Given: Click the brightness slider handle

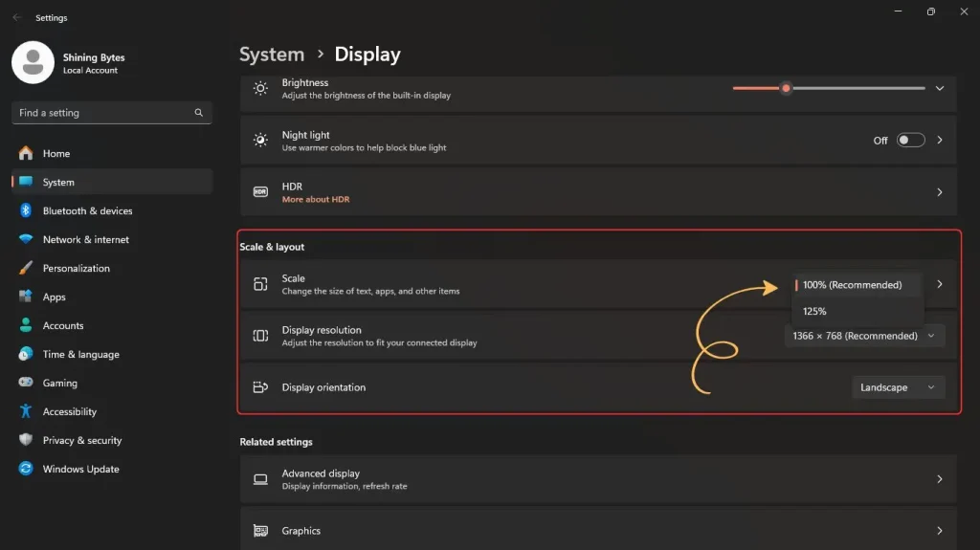Looking at the screenshot, I should pyautogui.click(x=786, y=88).
